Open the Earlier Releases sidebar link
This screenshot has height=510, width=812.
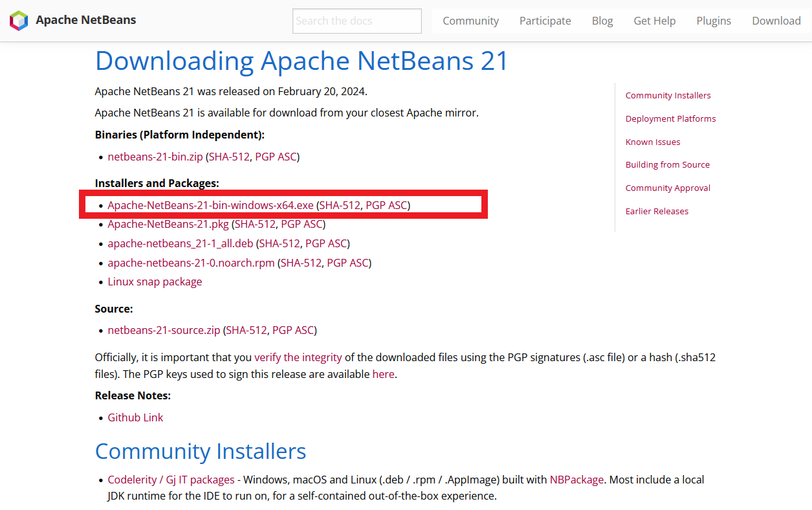click(x=657, y=211)
